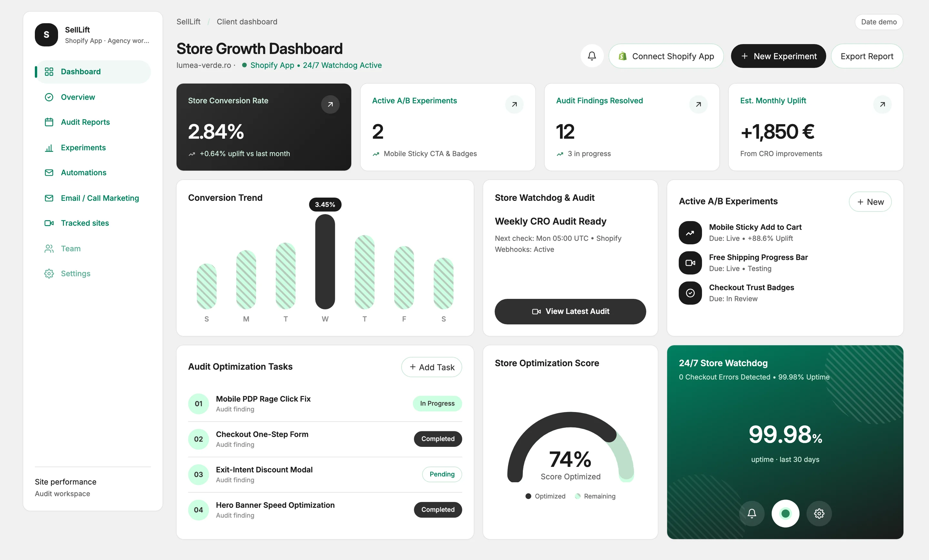This screenshot has height=560, width=929.
Task: Click Free Shipping Progress Bar camera icon
Action: [x=690, y=263]
